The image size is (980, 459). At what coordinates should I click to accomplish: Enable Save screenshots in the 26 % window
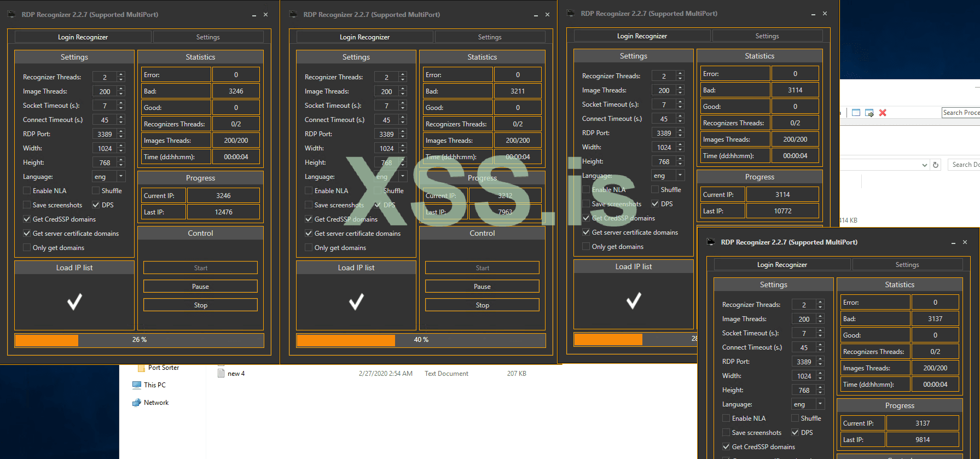(27, 205)
